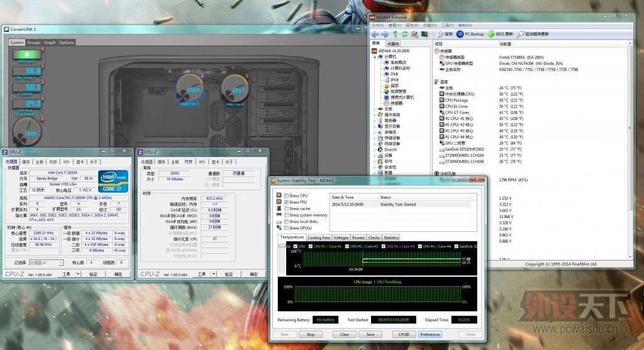Enable the Stress cache checkbox

point(286,209)
